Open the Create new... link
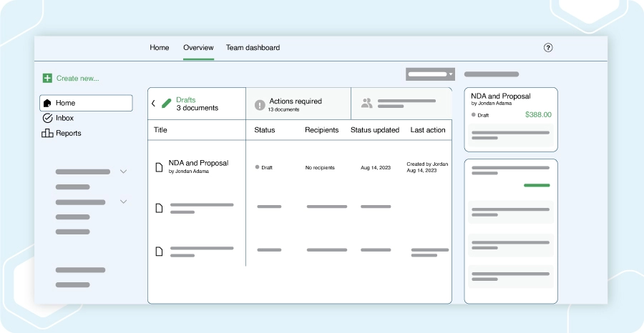The width and height of the screenshot is (644, 333). 77,79
